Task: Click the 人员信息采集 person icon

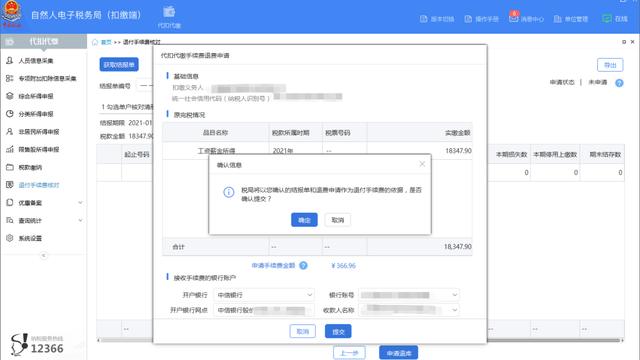Action: click(9, 60)
